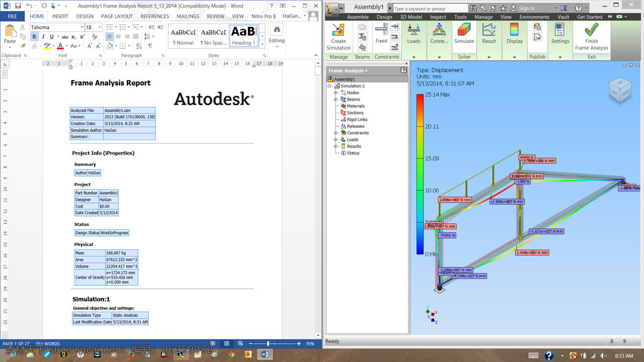Switch to the Inspect tab in Inventor
This screenshot has height=362, width=644.
click(x=438, y=17)
